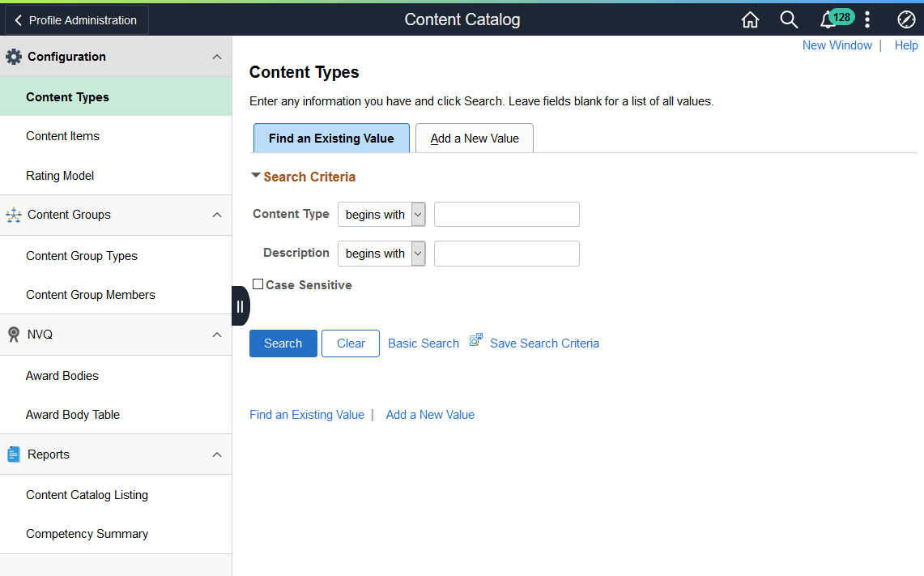This screenshot has height=576, width=924.
Task: Open the Description begins-with dropdown
Action: [x=417, y=253]
